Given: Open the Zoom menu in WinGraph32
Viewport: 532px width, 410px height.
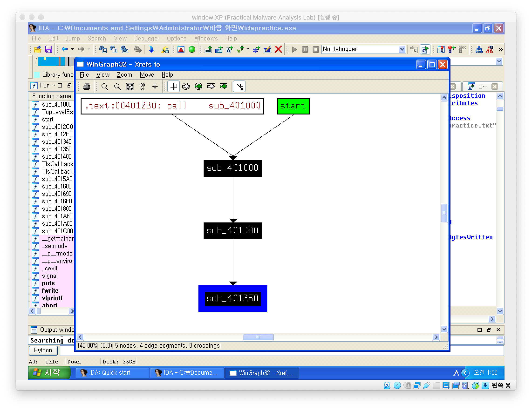Looking at the screenshot, I should pos(124,75).
